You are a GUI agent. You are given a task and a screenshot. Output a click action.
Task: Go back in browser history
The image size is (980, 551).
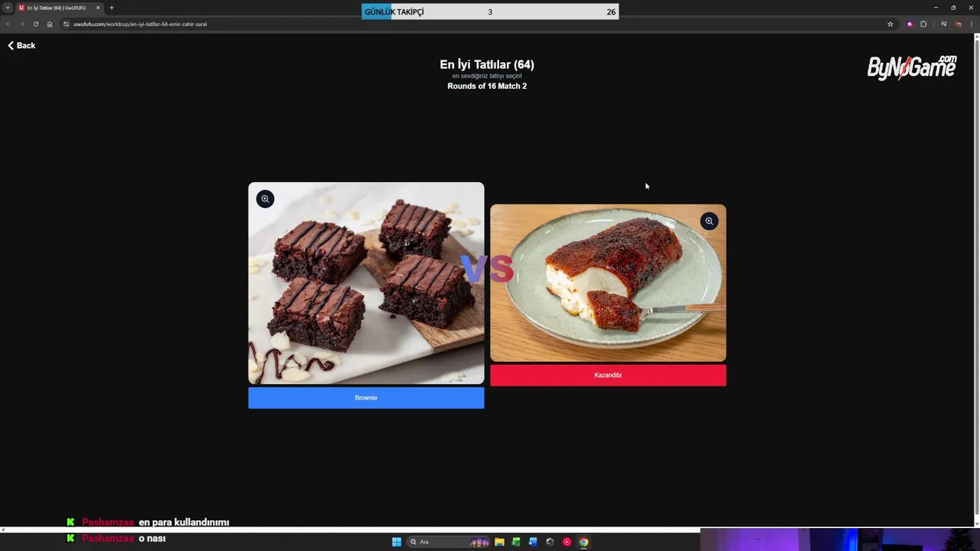point(8,24)
